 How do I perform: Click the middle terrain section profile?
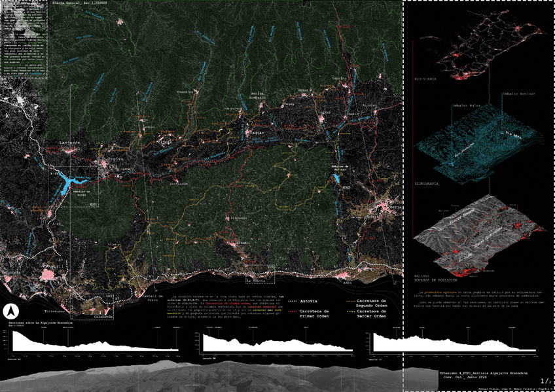click(x=278, y=342)
